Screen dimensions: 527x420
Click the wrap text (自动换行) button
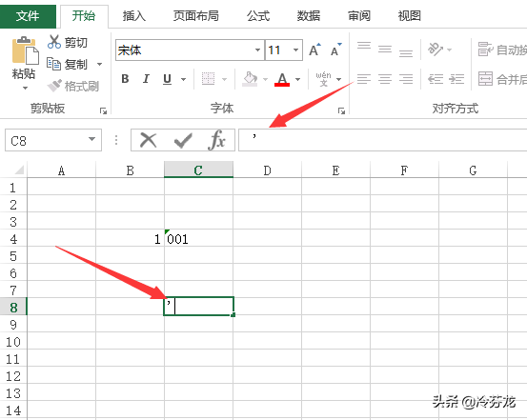tap(502, 50)
